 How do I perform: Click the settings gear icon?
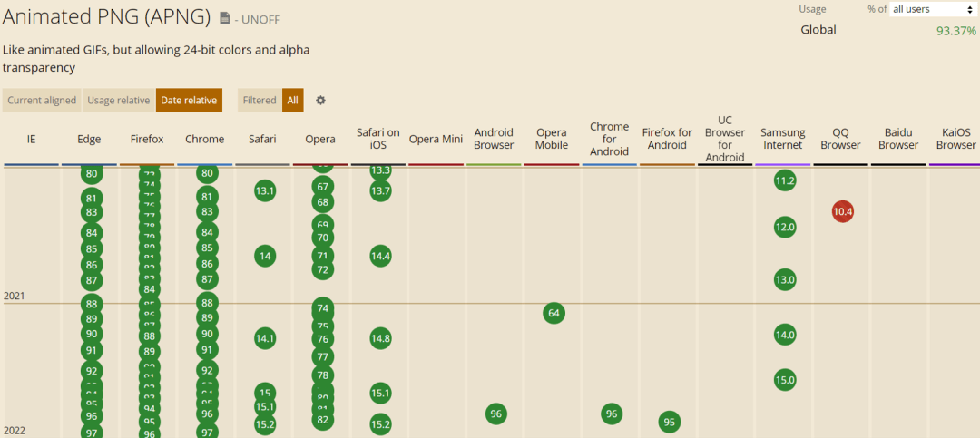320,101
